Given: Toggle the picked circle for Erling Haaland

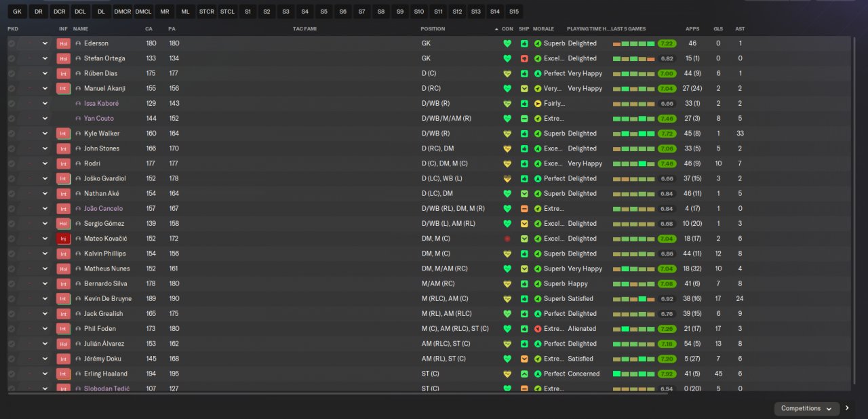Looking at the screenshot, I should (x=12, y=374).
